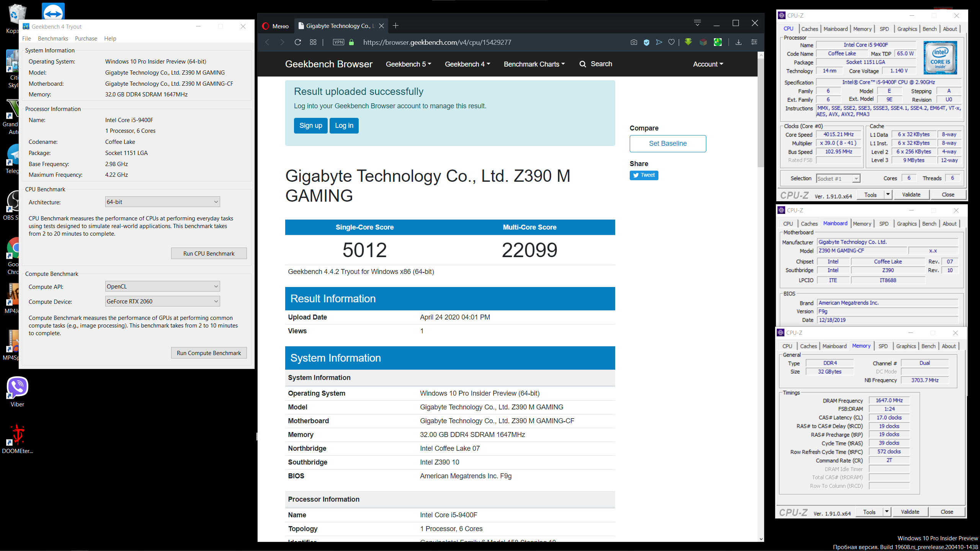Open the DOOM Eternal desktop shortcut
980x551 pixels.
click(x=17, y=438)
